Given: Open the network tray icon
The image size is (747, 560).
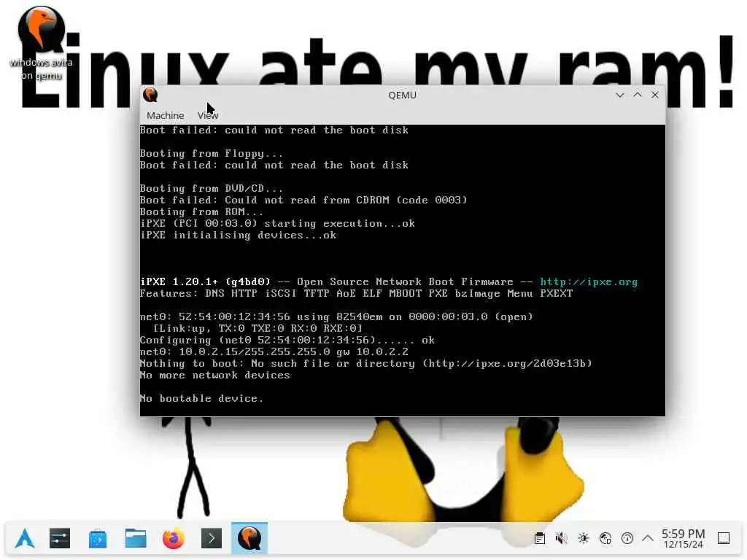Looking at the screenshot, I should [x=605, y=539].
